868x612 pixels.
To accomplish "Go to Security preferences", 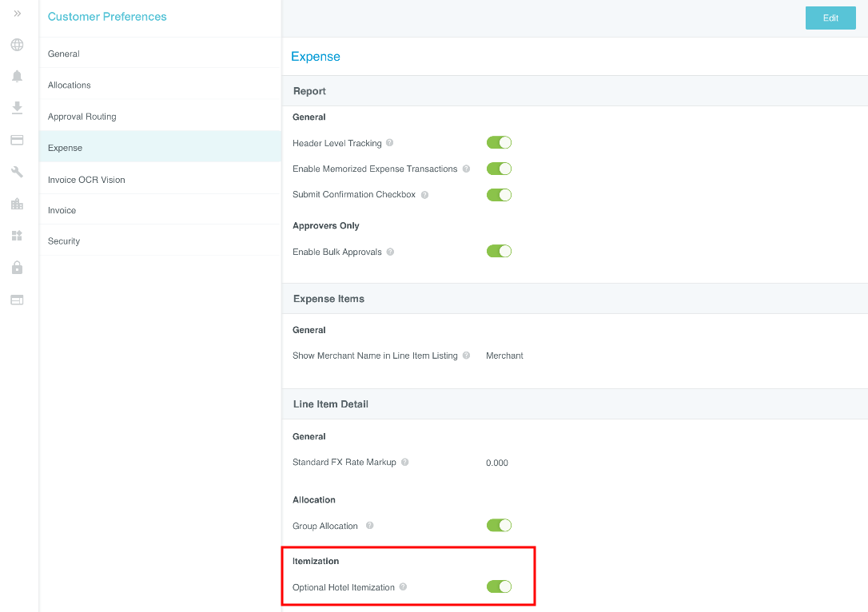I will click(x=64, y=241).
